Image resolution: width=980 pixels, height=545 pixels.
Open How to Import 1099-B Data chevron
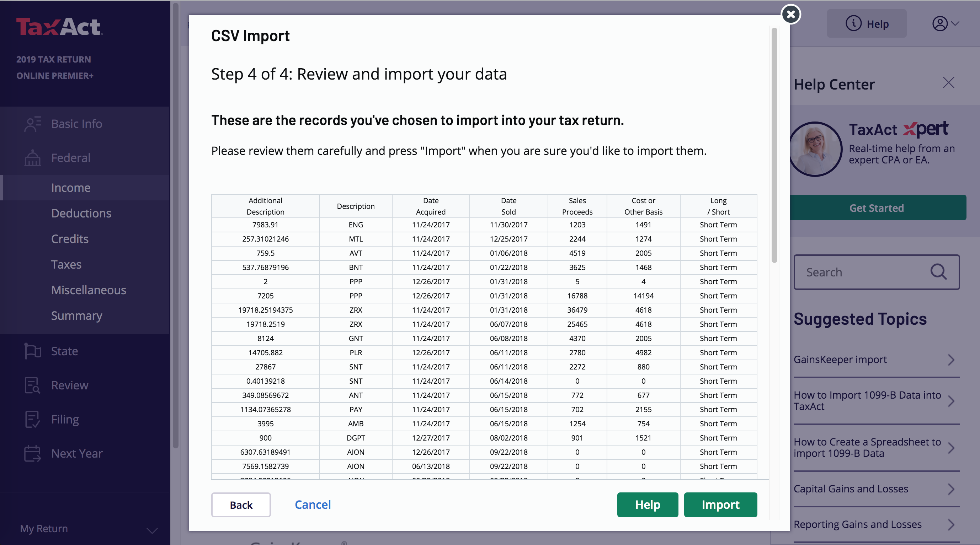click(951, 401)
